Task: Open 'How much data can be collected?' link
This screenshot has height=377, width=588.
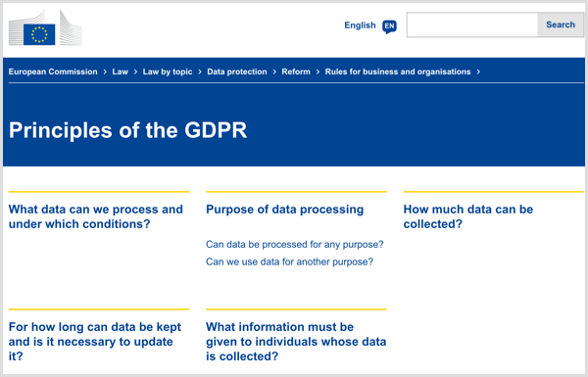Action: (x=468, y=216)
